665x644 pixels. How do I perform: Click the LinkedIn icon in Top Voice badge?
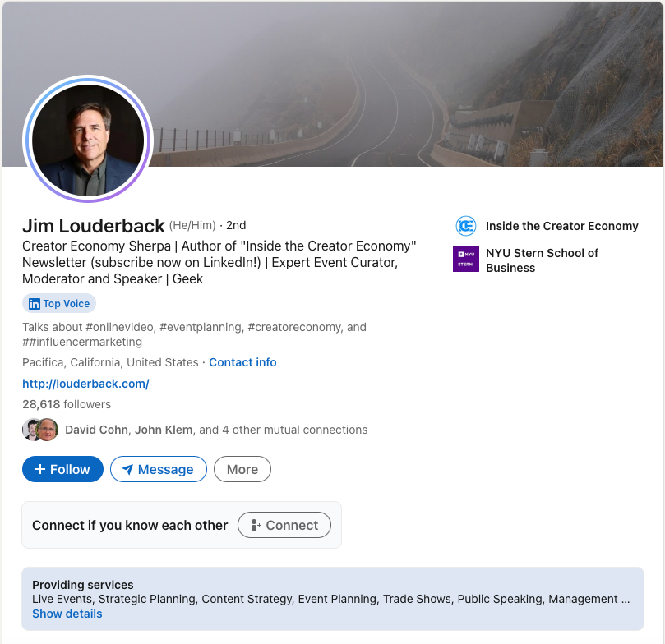pyautogui.click(x=35, y=304)
